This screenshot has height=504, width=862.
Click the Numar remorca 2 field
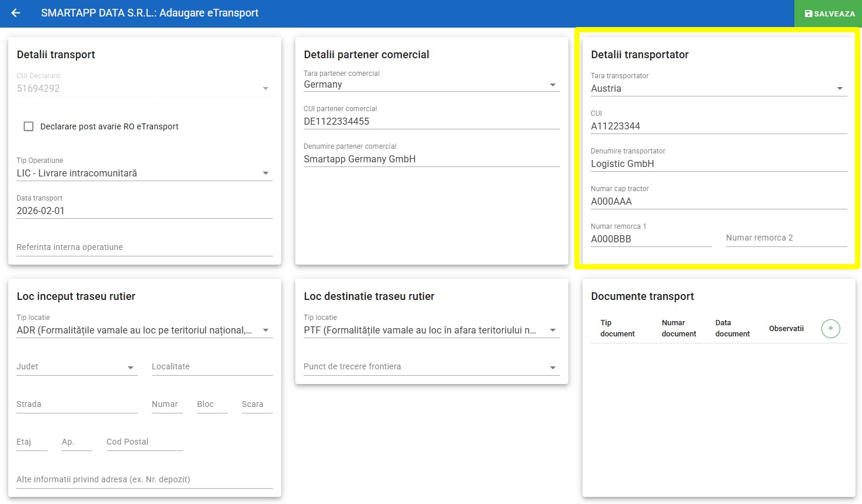pos(786,238)
